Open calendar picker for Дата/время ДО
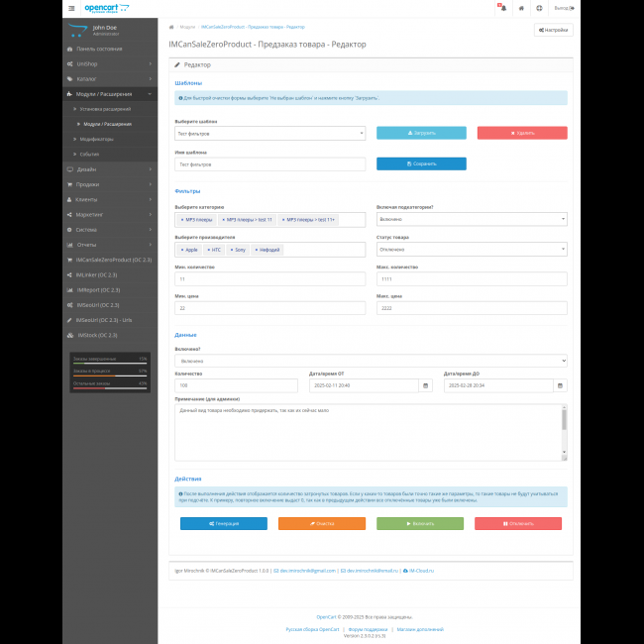Image resolution: width=644 pixels, height=644 pixels. pyautogui.click(x=561, y=385)
